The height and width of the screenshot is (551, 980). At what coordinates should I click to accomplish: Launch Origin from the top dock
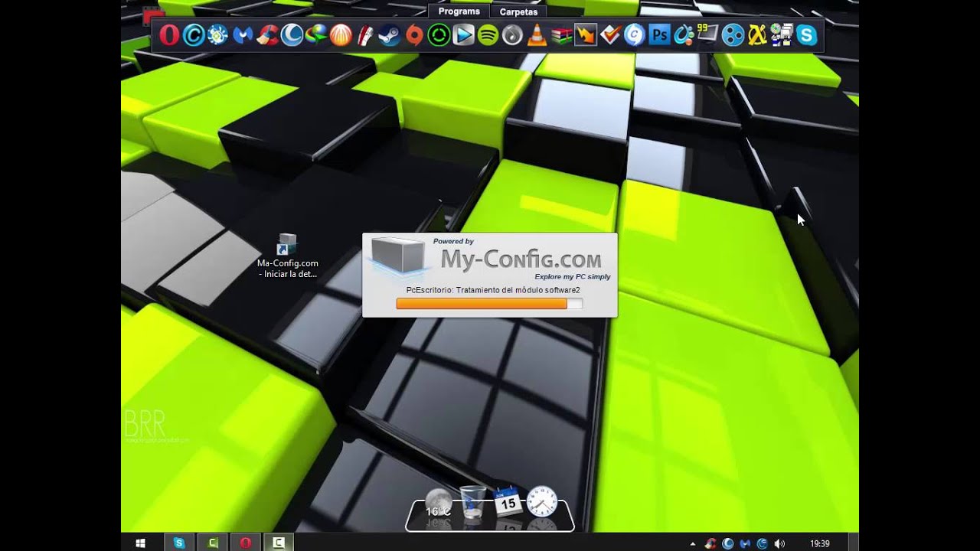414,35
